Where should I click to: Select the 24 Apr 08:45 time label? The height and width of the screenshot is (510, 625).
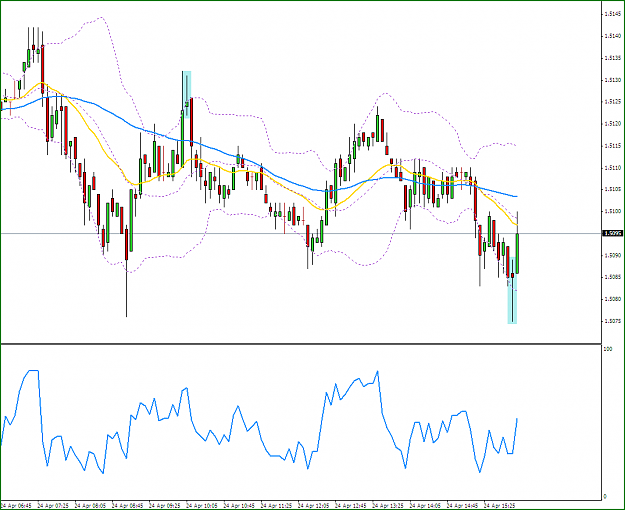point(128,506)
